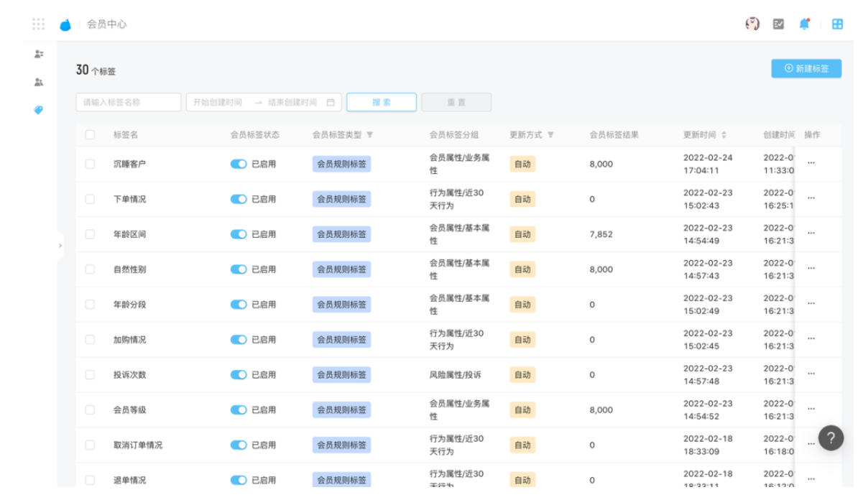
Task: Click the help question mark button
Action: point(831,437)
